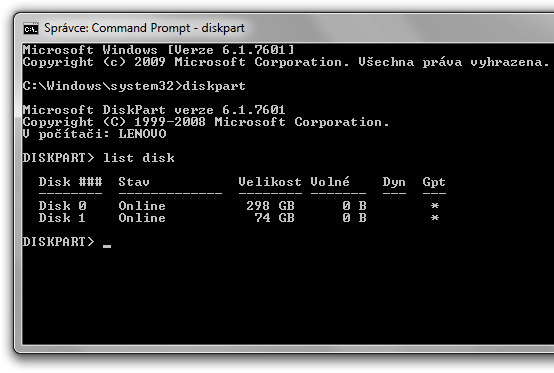Click the 'Velikost' column header
This screenshot has width=554, height=373.
270,182
